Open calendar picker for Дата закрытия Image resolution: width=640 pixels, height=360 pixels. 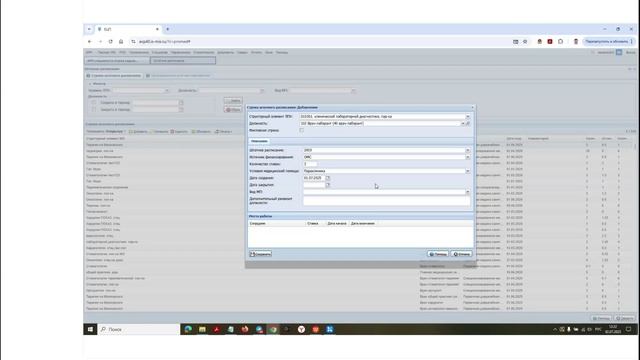(328, 185)
